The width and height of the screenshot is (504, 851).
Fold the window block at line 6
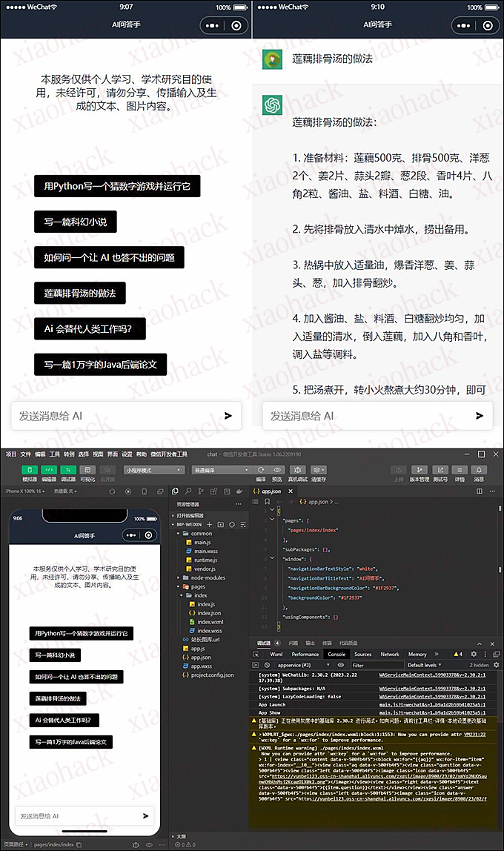click(272, 558)
